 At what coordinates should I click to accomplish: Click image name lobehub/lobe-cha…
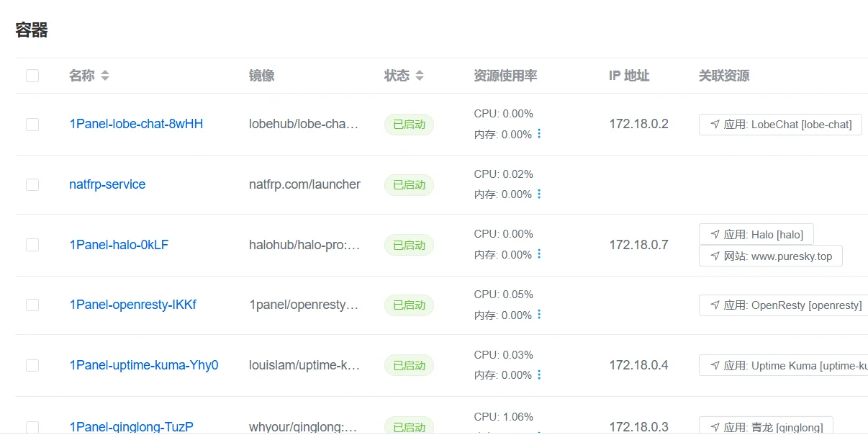(x=304, y=124)
